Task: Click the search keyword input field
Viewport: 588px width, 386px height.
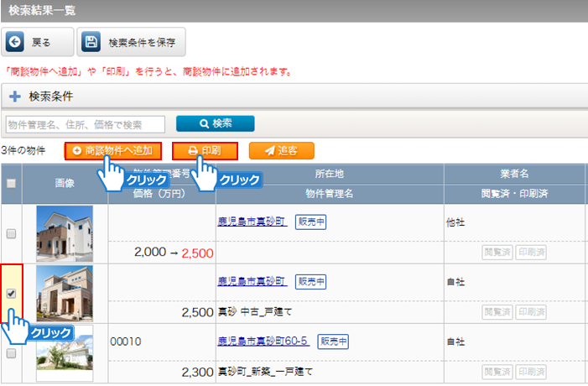Action: tap(85, 124)
